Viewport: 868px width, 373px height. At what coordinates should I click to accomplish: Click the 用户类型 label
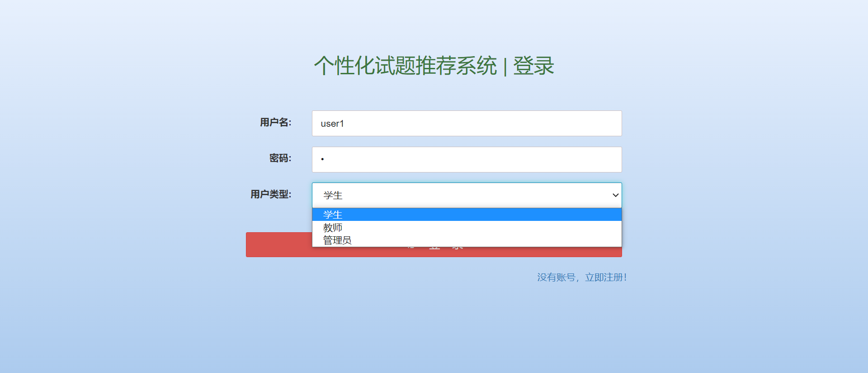coord(271,194)
